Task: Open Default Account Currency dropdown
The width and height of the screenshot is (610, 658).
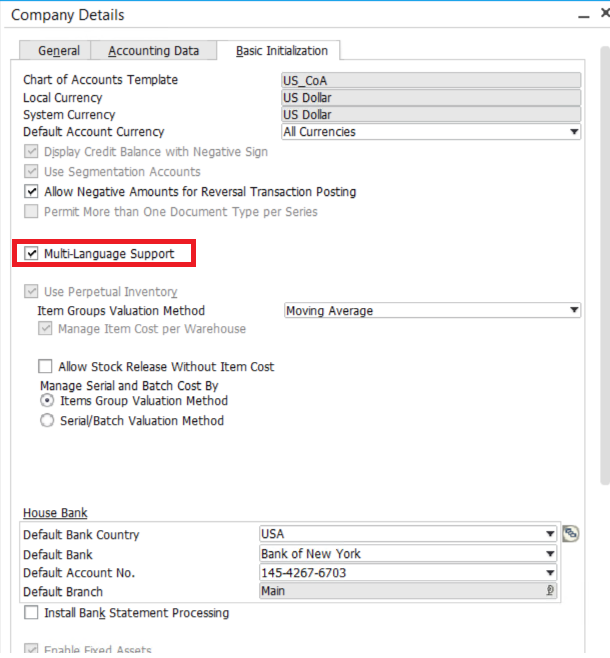Action: click(x=574, y=132)
